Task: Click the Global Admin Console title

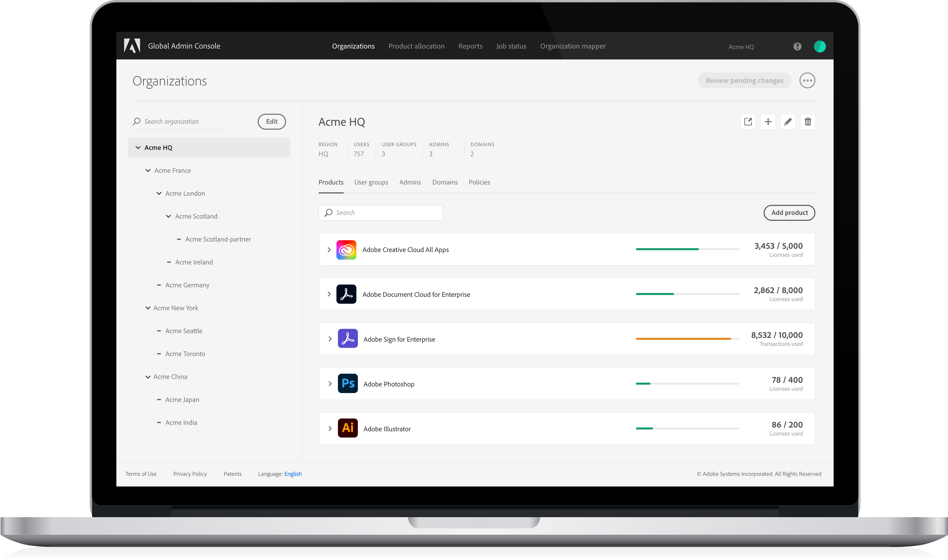Action: 184,46
